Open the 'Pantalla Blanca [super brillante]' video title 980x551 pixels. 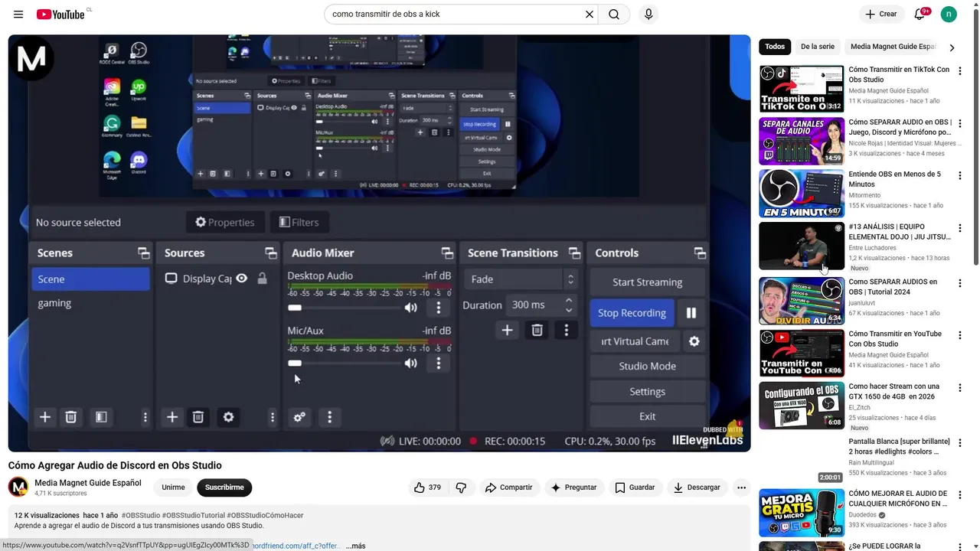click(x=899, y=447)
